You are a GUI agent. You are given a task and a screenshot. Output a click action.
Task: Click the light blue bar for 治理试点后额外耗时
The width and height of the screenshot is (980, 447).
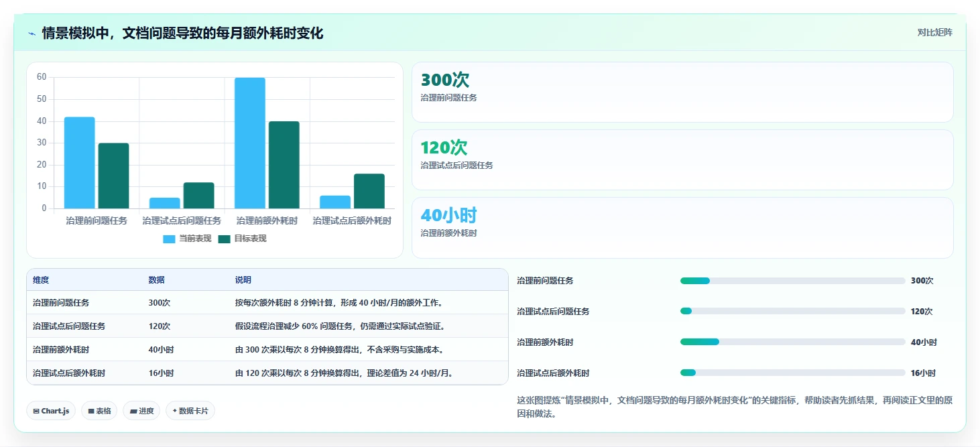(335, 202)
